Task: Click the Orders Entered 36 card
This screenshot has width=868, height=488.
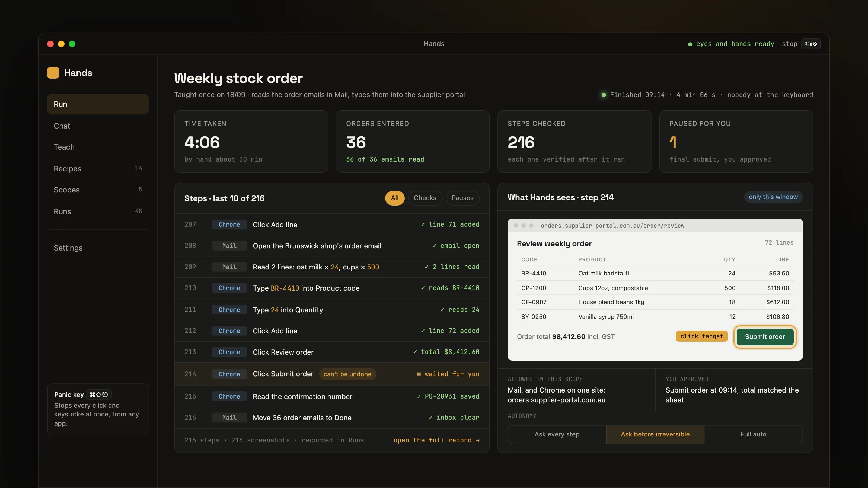Action: pos(412,142)
